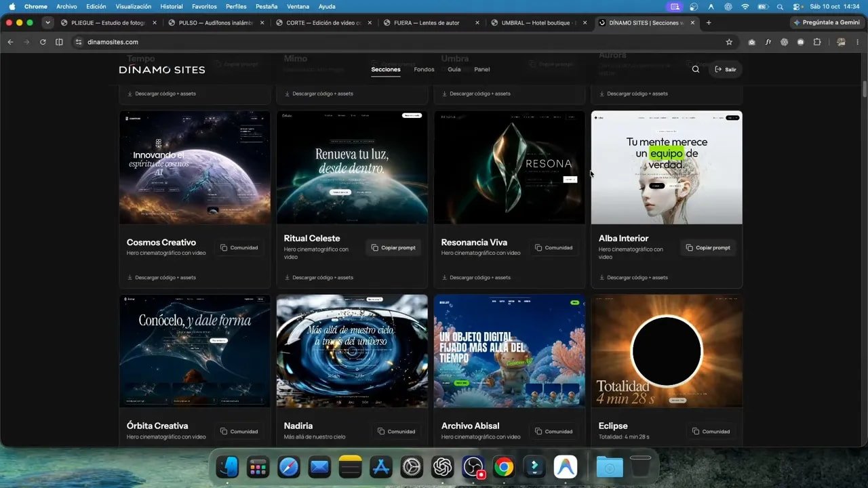
Task: Click the Salir logout button
Action: 725,69
